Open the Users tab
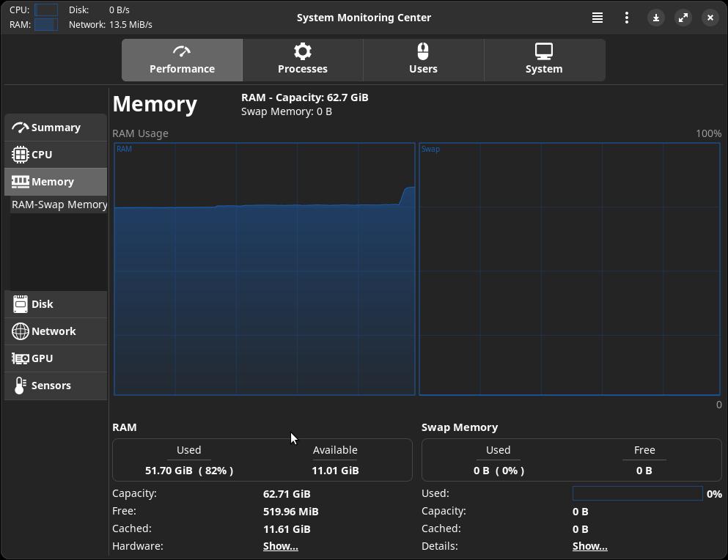The width and height of the screenshot is (728, 560). coord(423,60)
